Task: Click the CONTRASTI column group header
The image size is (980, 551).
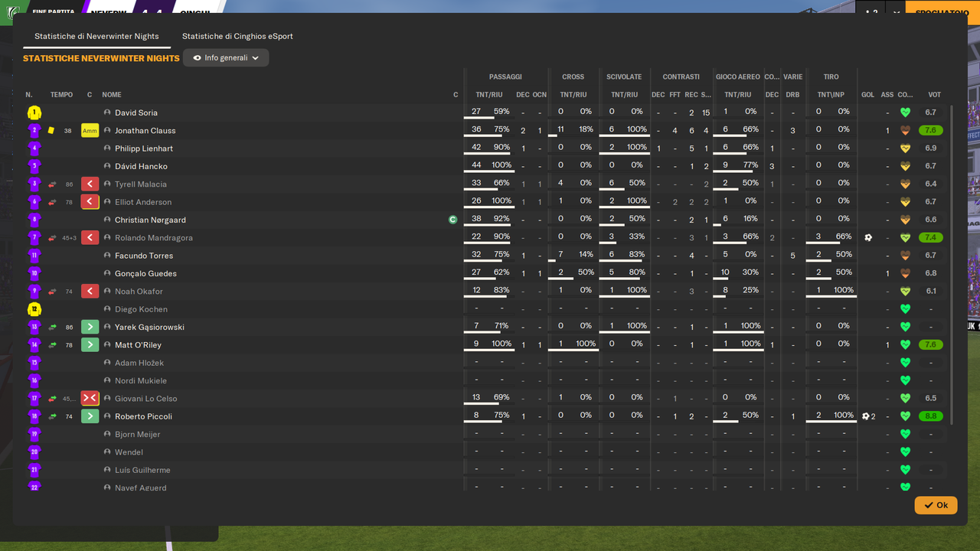Action: (x=681, y=77)
